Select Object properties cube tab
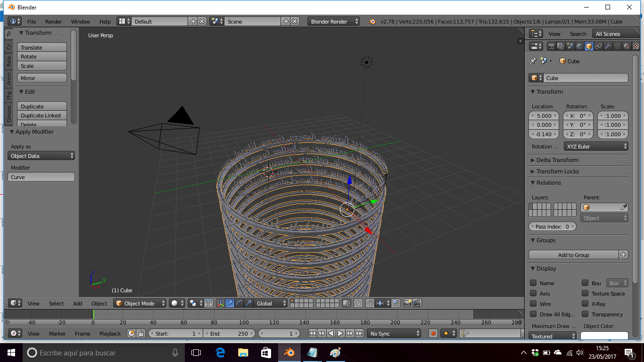 pyautogui.click(x=589, y=46)
